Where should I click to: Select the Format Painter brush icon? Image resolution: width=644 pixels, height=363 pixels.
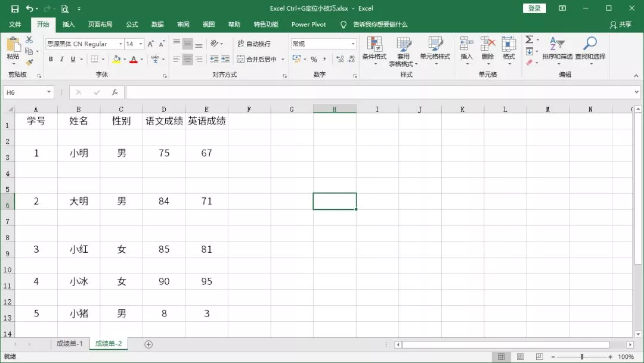click(x=29, y=63)
